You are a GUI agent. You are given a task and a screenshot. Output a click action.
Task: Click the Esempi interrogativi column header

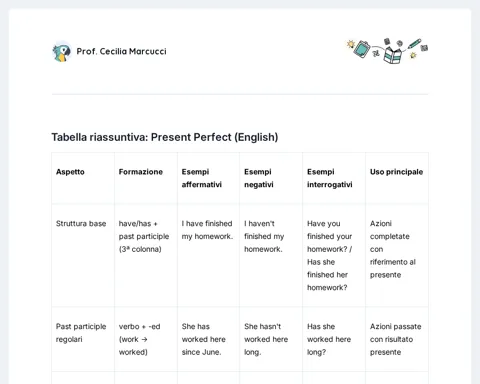(330, 178)
